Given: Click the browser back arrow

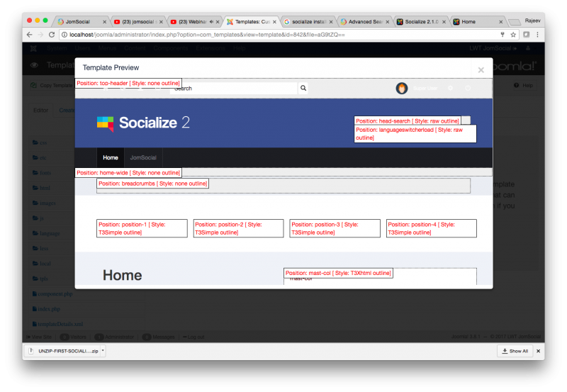Looking at the screenshot, I should (x=30, y=35).
